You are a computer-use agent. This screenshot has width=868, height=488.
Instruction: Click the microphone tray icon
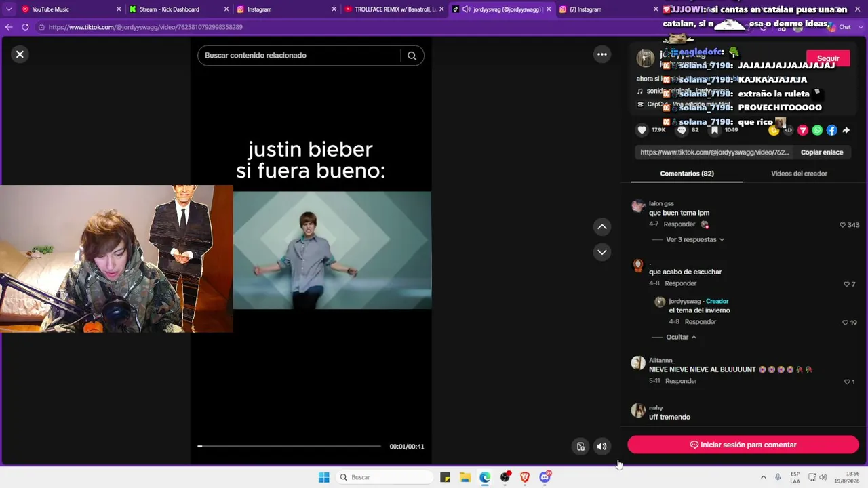tap(778, 477)
